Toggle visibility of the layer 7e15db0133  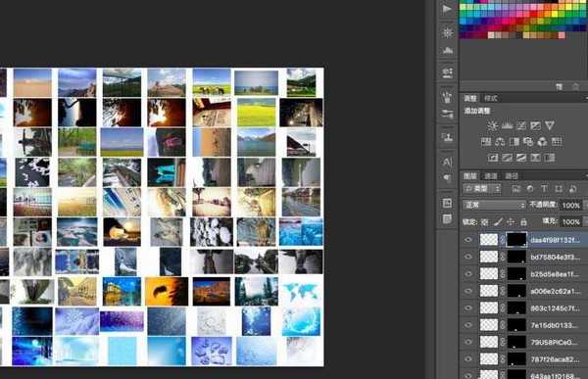click(x=468, y=325)
